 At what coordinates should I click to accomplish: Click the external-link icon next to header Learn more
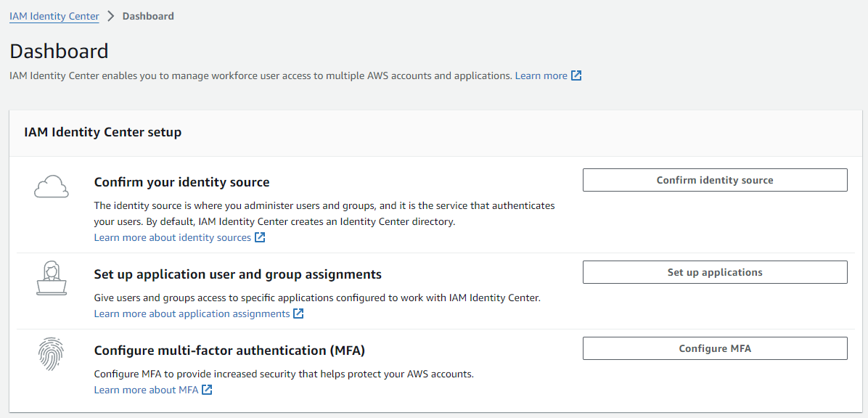576,75
